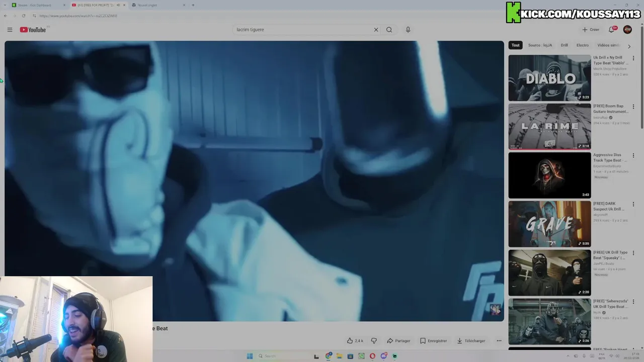
Task: Open File Explorer from the taskbar
Action: (x=340, y=356)
